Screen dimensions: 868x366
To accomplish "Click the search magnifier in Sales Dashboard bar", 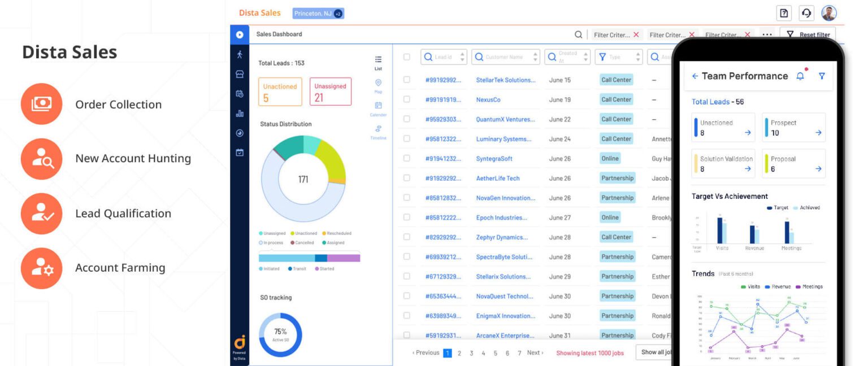I will [x=578, y=34].
